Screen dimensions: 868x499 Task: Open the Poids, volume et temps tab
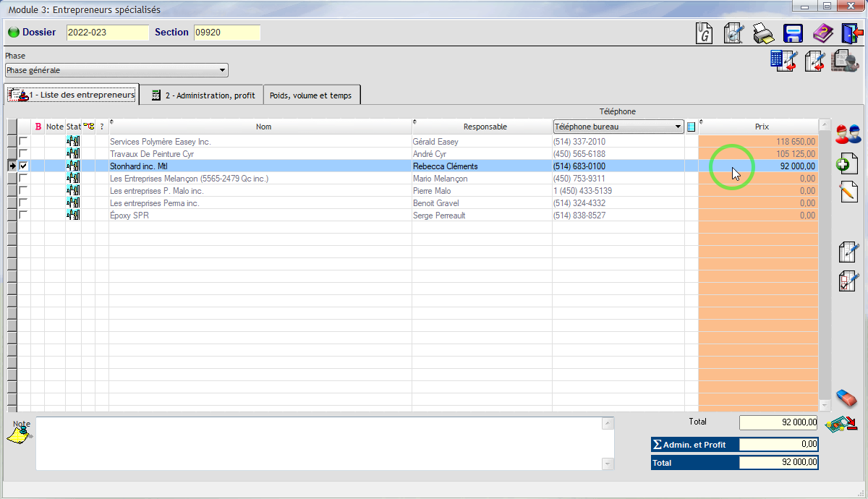(310, 95)
